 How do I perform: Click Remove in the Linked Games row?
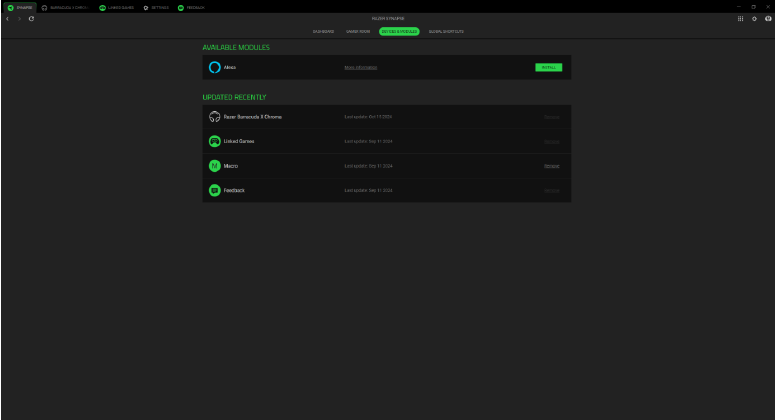[552, 142]
